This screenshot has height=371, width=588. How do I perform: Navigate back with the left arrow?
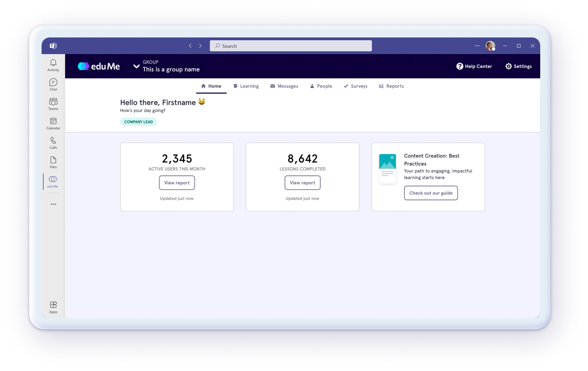[x=190, y=46]
